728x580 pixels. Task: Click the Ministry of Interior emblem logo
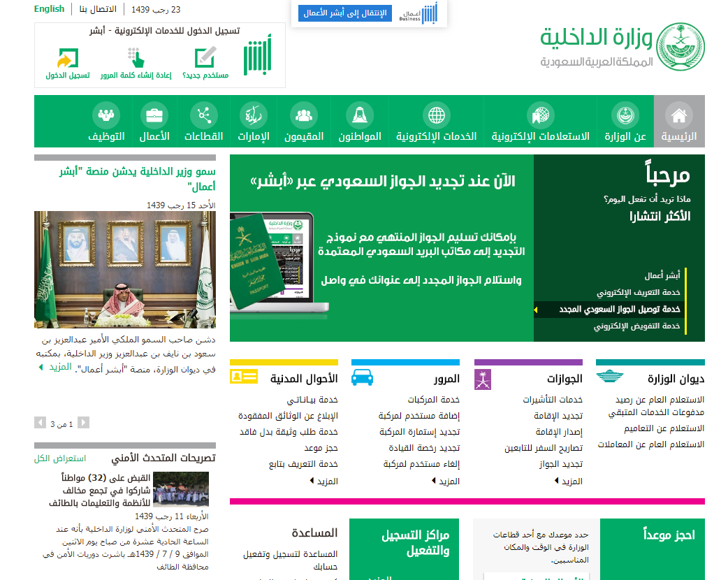[x=681, y=47]
